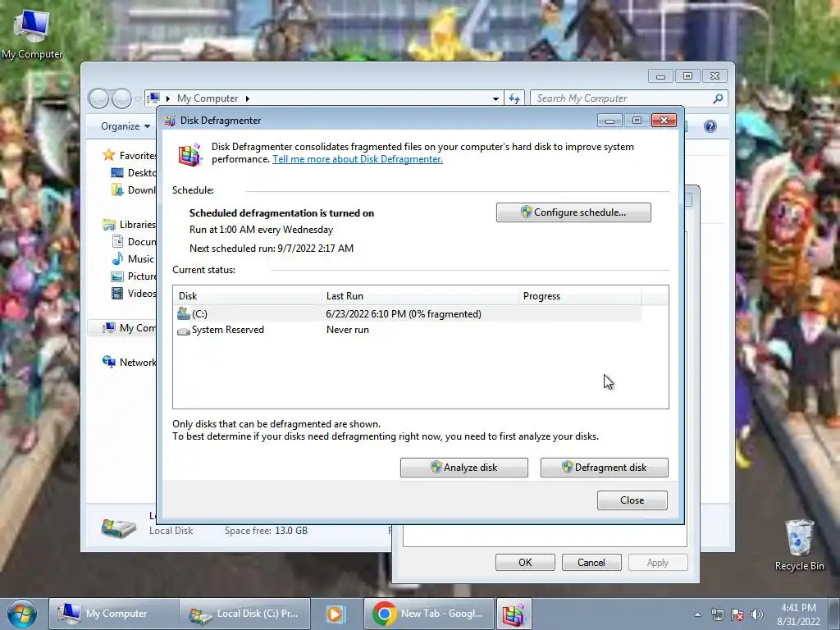This screenshot has height=630, width=840.
Task: Click the (C:) drive icon in list
Action: coord(184,313)
